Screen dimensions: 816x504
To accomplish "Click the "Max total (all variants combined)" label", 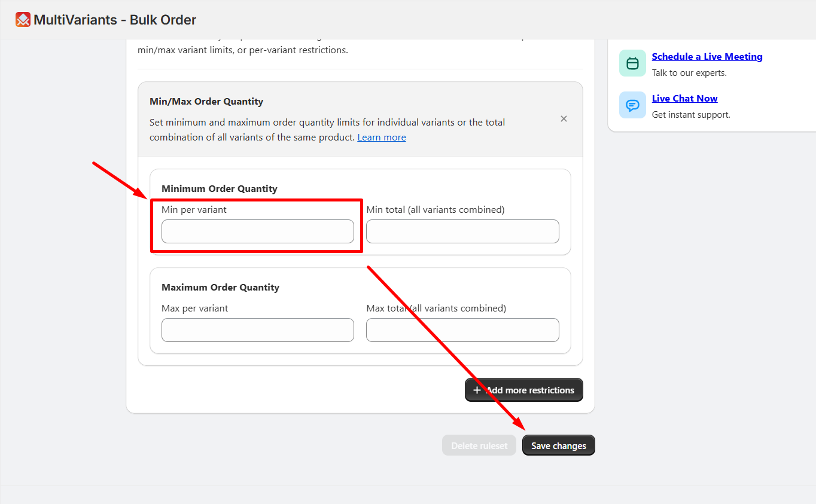I will coord(436,308).
